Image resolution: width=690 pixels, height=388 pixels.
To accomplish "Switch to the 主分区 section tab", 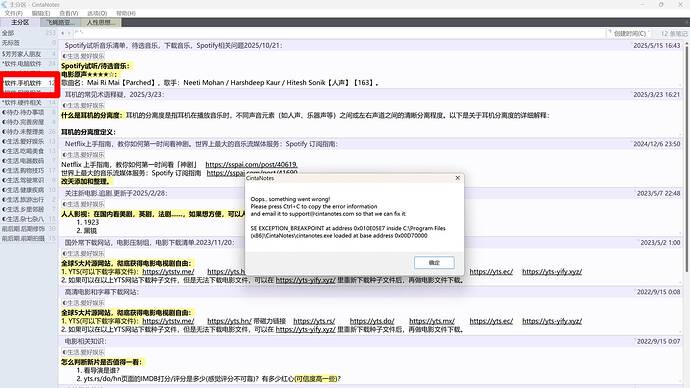I will (20, 22).
